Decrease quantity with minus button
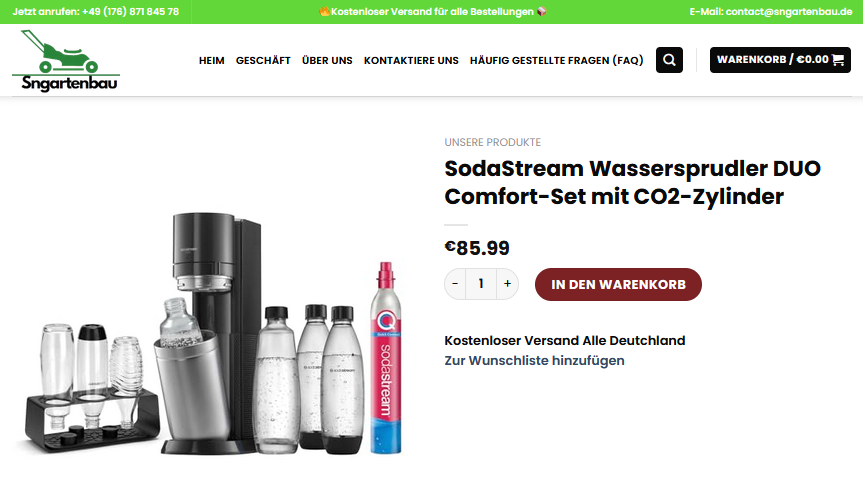Image resolution: width=863 pixels, height=500 pixels. 455,284
